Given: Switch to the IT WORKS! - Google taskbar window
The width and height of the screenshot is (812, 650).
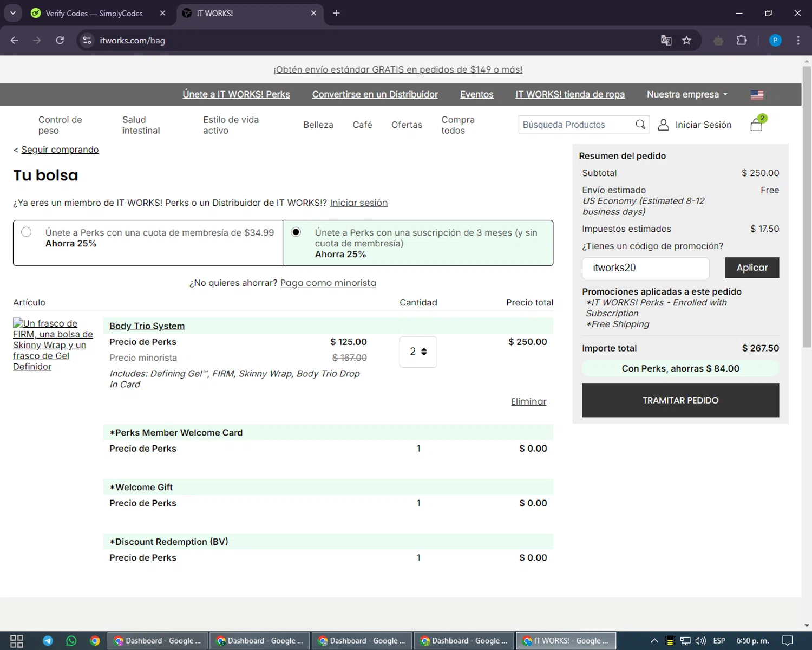Looking at the screenshot, I should 566,641.
